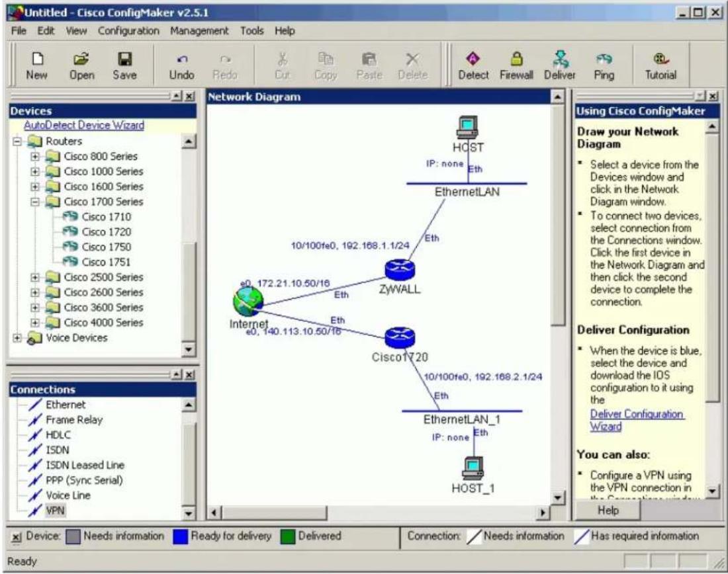Click Network Diagram scroll up arrow

(557, 97)
